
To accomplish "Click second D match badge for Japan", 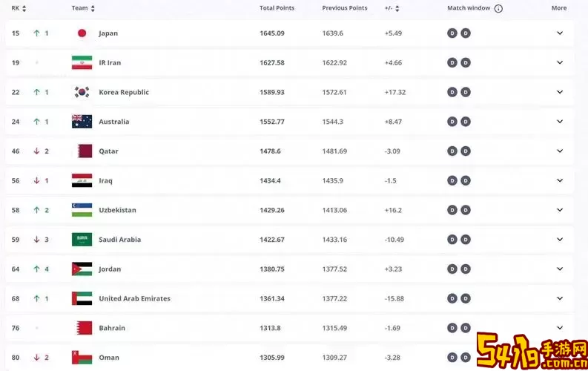I will point(466,33).
